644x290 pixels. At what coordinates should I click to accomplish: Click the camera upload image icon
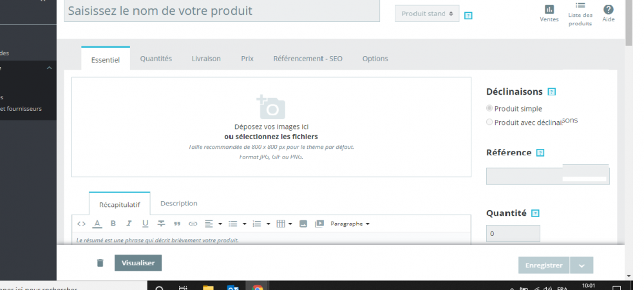270,107
